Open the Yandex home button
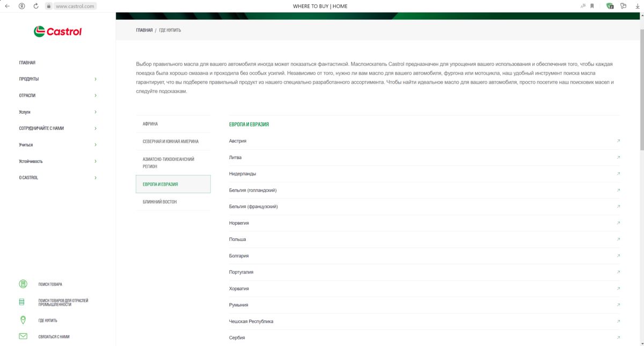 coord(21,6)
